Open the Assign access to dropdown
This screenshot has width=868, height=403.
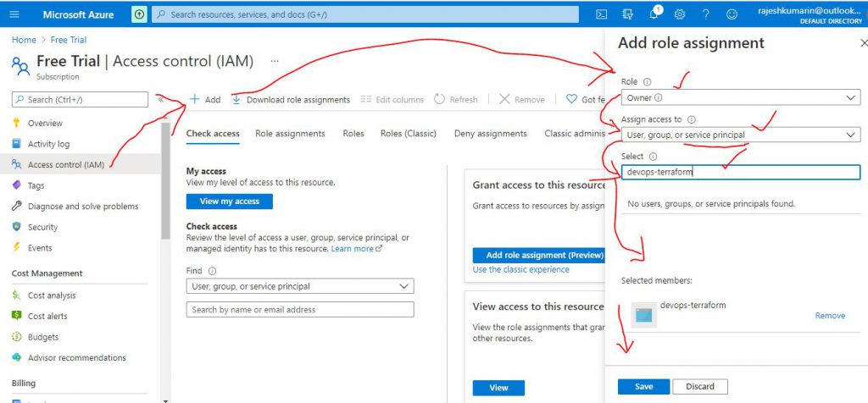(x=740, y=135)
